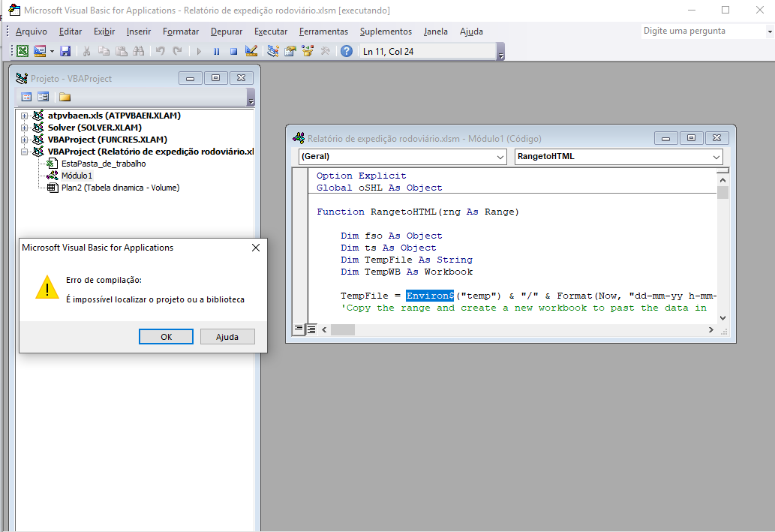Open Find with the binoculars icon
This screenshot has height=532, width=775.
click(138, 51)
